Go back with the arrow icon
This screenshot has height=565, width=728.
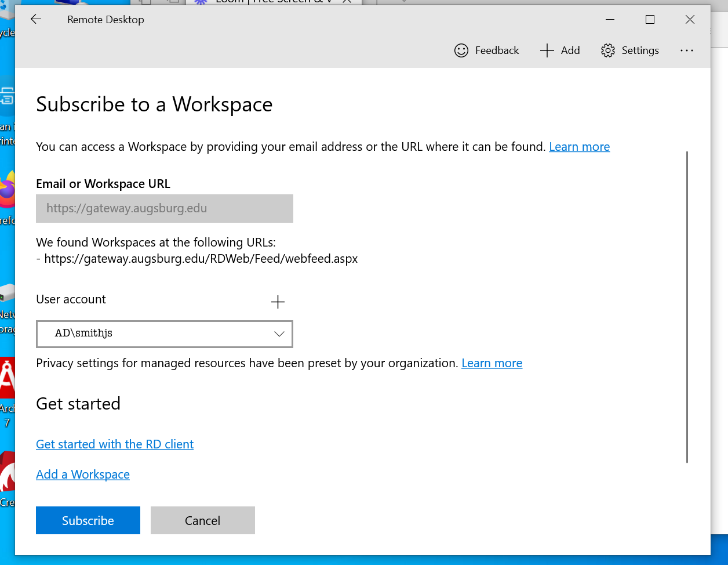pos(36,19)
